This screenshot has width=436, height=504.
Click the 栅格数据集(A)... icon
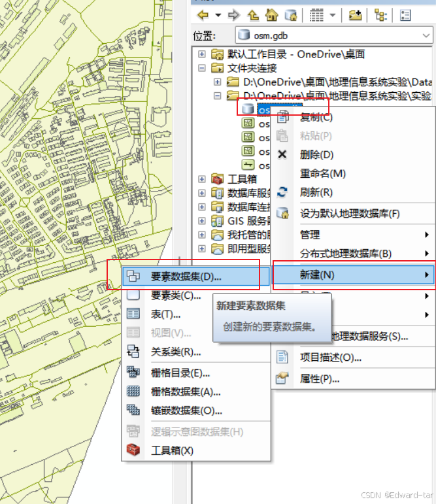tap(133, 391)
